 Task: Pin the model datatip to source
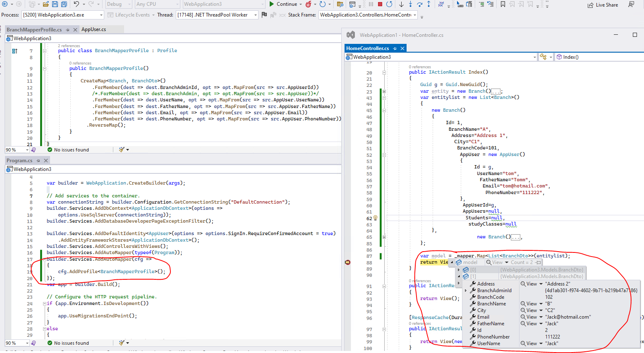pyautogui.click(x=538, y=262)
